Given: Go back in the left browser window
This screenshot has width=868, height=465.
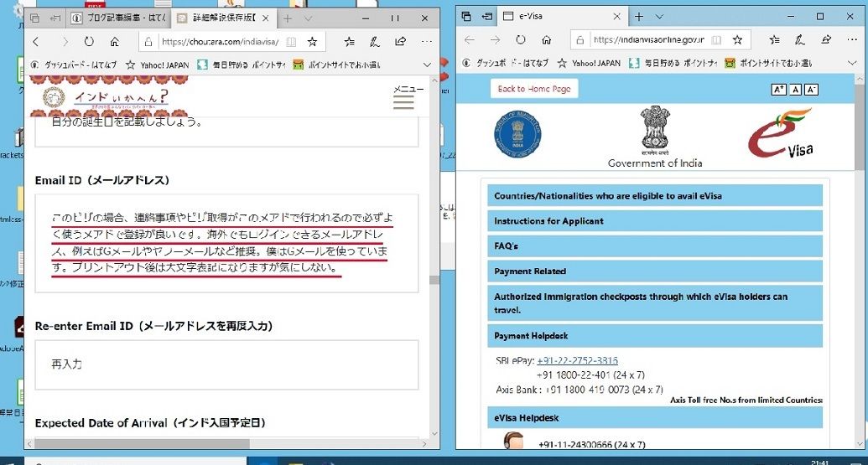Looking at the screenshot, I should click(36, 41).
